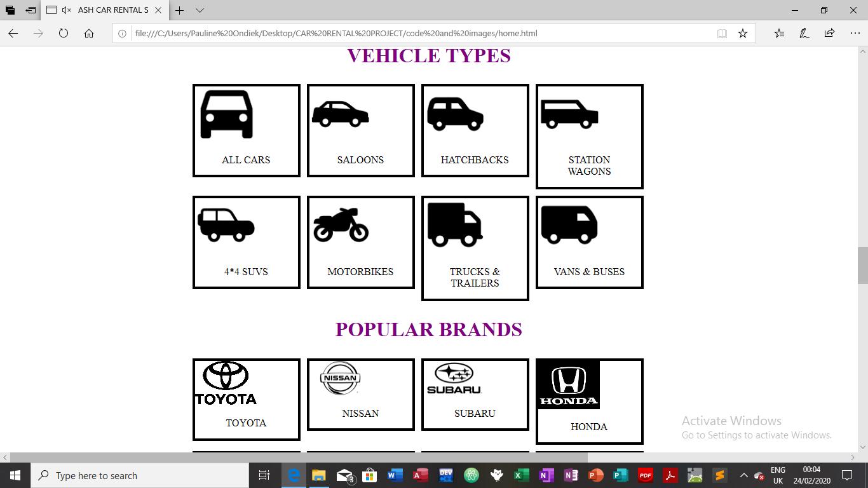Click the Trucks & Trailers truck icon

455,225
